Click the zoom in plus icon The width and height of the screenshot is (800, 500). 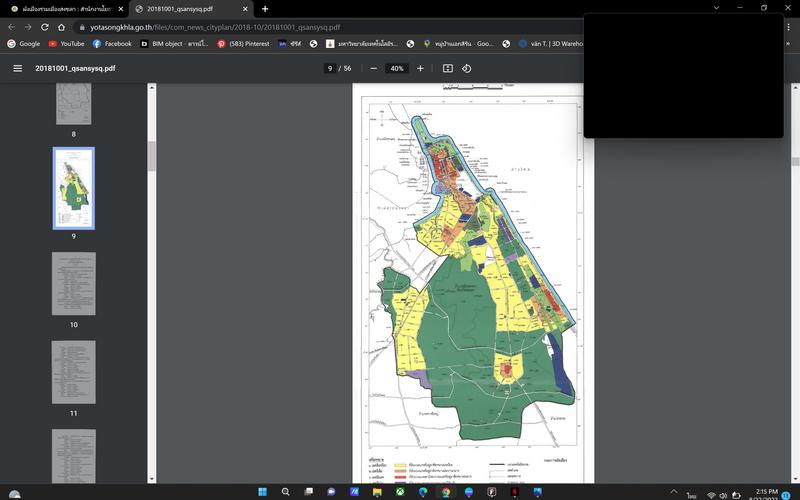click(x=420, y=68)
